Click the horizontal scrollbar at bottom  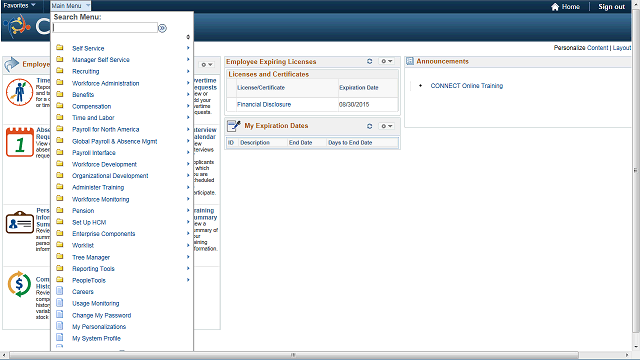293,355
